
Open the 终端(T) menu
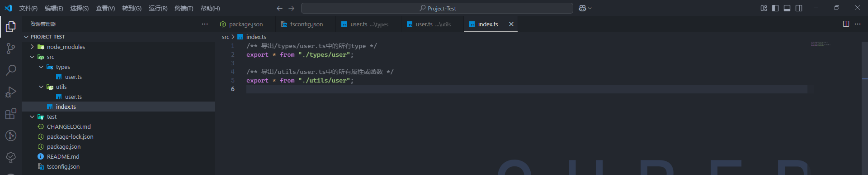(184, 8)
